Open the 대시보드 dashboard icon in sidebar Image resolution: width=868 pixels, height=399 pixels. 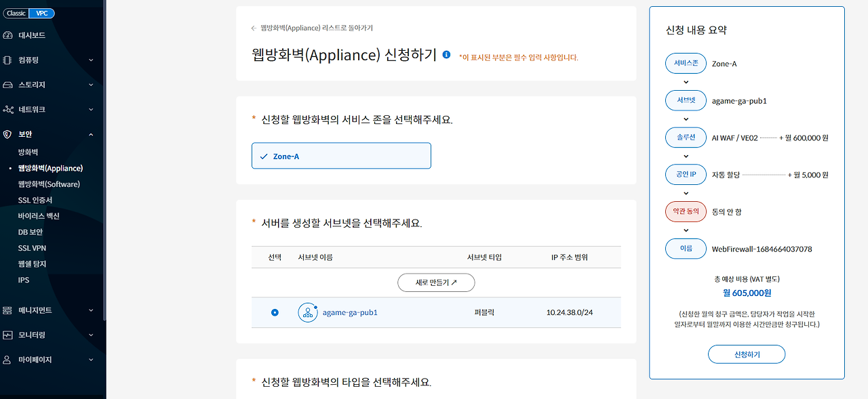tap(8, 35)
